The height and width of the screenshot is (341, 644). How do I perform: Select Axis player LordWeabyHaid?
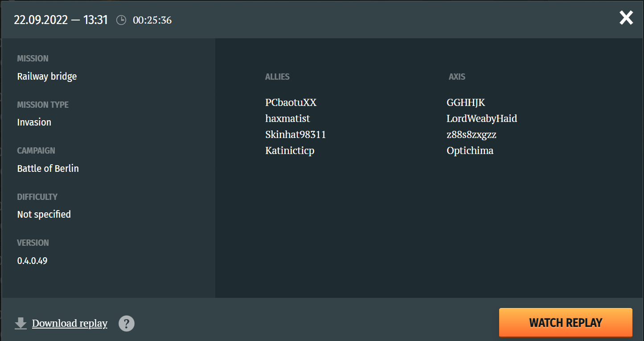point(482,118)
